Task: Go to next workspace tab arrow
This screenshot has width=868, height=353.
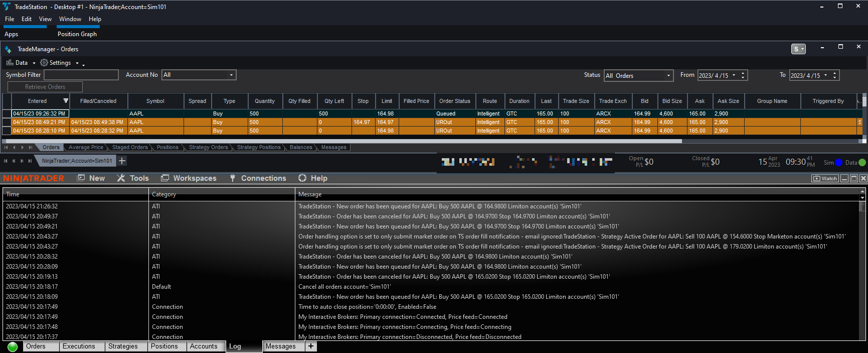Action: (x=22, y=161)
